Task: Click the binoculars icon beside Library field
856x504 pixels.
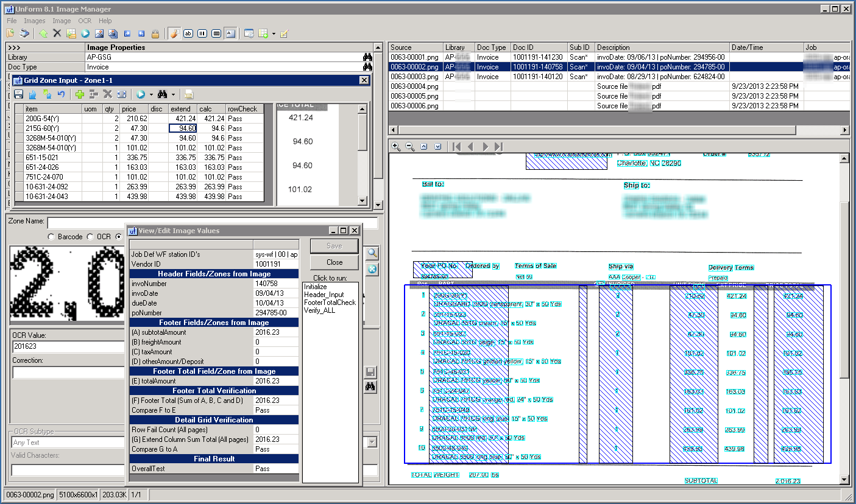Action: click(367, 57)
